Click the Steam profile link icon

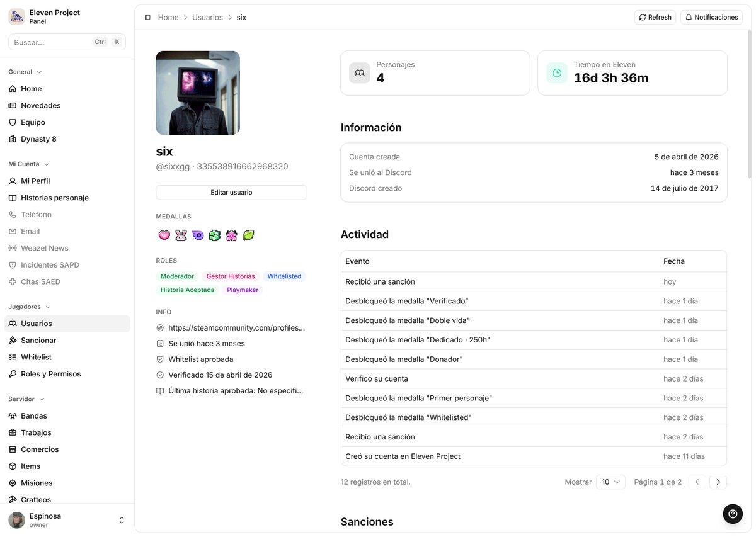(160, 328)
